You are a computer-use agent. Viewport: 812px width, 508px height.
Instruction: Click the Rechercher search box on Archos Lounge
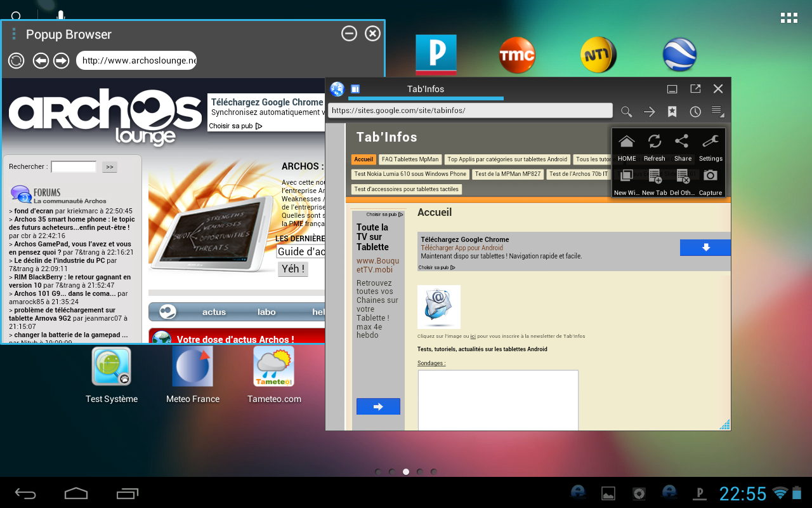click(x=74, y=167)
